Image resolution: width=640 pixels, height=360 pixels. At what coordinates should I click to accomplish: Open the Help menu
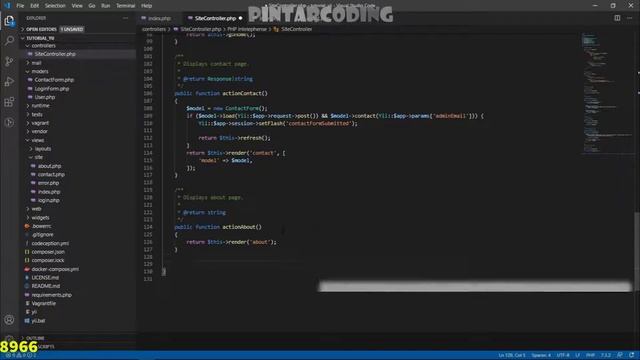pos(147,6)
